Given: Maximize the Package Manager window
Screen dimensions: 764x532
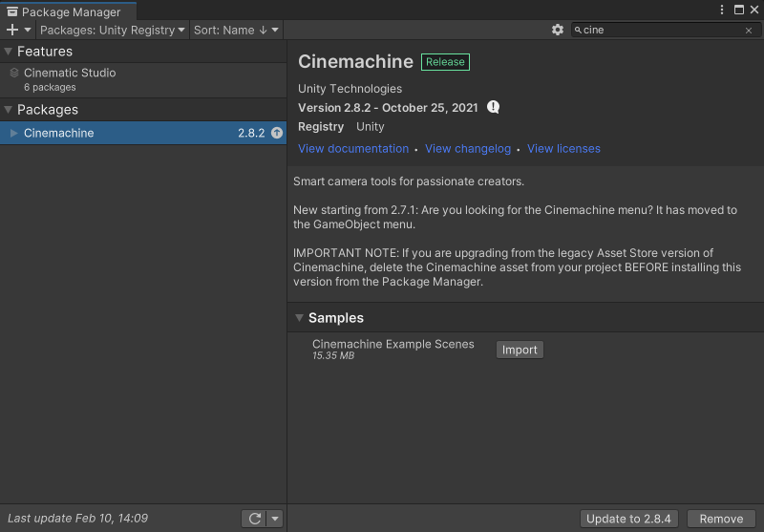Looking at the screenshot, I should 739,10.
